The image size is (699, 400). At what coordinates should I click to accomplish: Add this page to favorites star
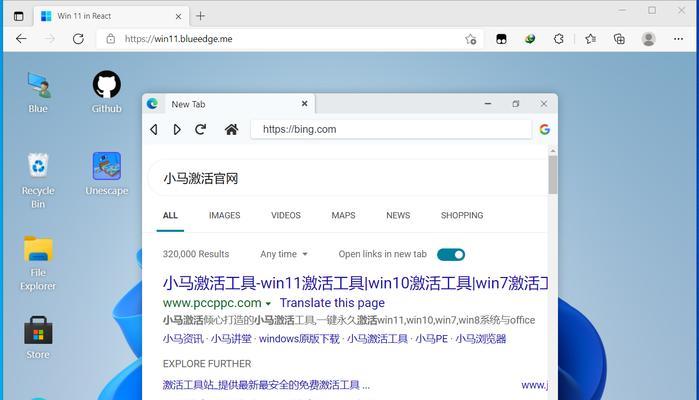point(470,39)
